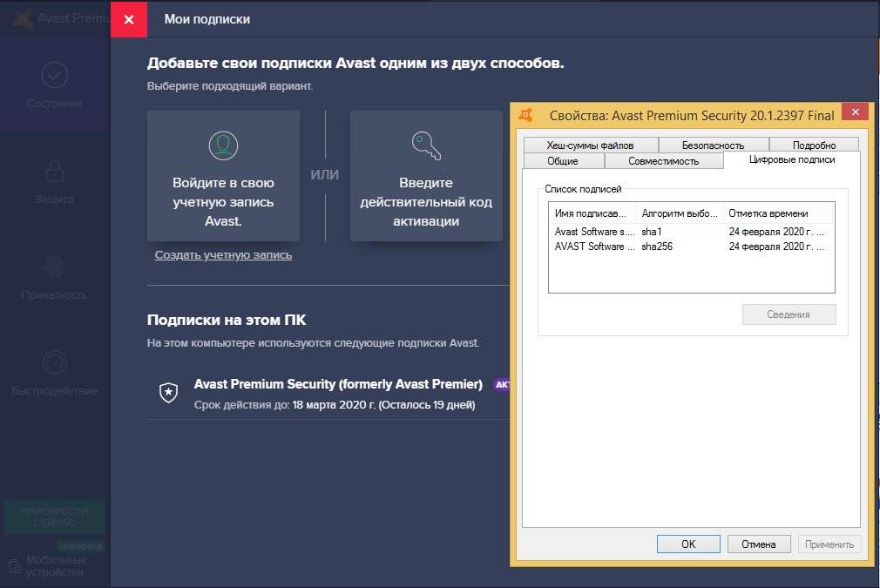Click the Алгоритм выборки column header

[x=679, y=213]
